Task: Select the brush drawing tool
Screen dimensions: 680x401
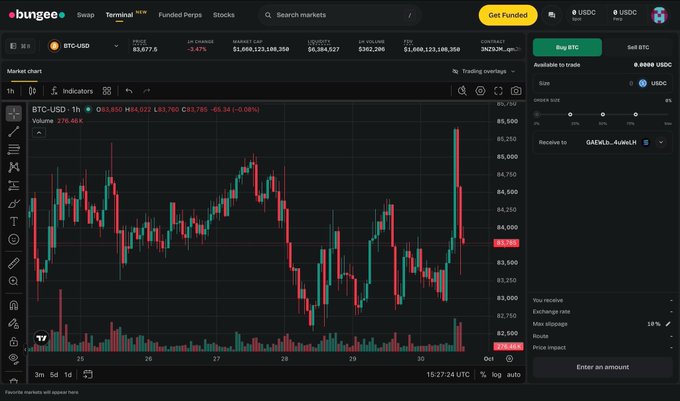Action: click(x=14, y=204)
